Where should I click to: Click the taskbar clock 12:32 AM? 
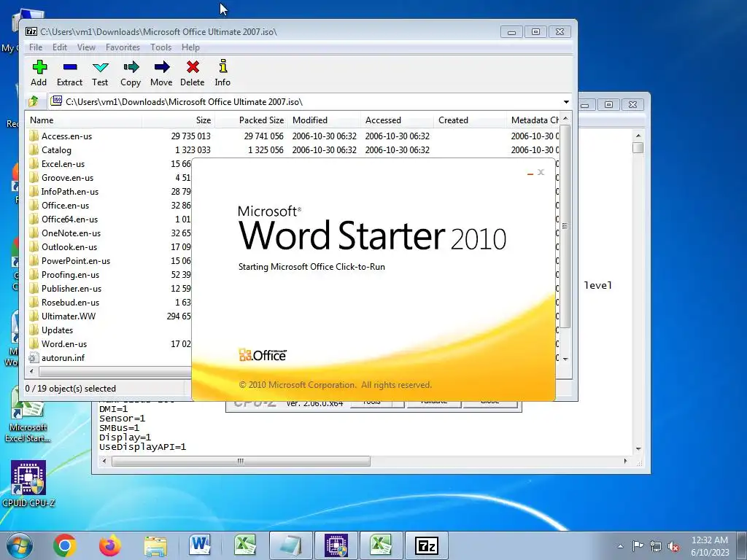[709, 545]
